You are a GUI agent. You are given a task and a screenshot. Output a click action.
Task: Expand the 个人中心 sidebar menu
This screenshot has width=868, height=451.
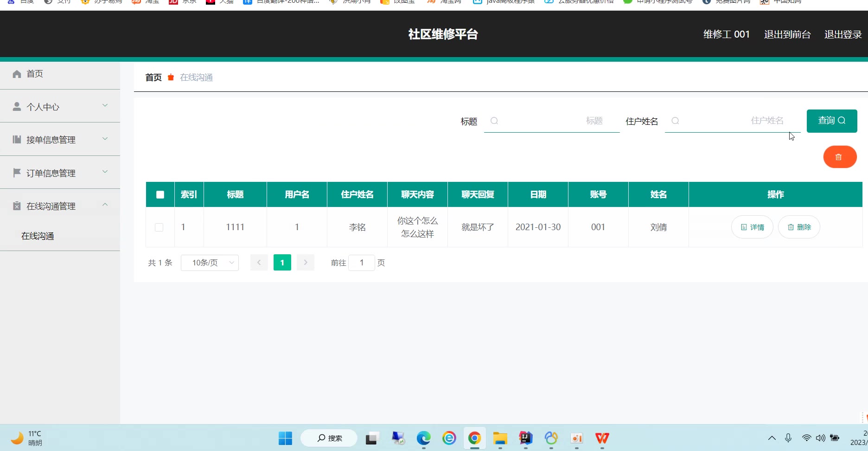tap(60, 107)
